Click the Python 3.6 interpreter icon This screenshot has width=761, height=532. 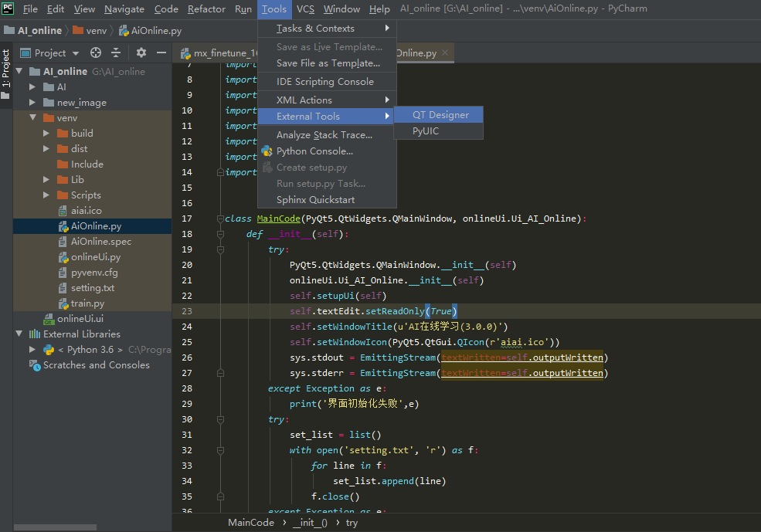(x=49, y=350)
